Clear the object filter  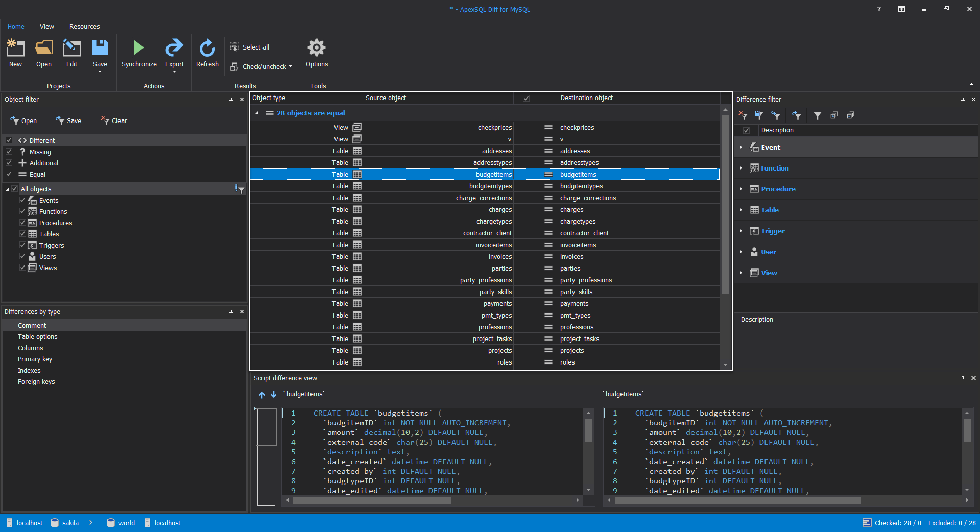pyautogui.click(x=114, y=120)
